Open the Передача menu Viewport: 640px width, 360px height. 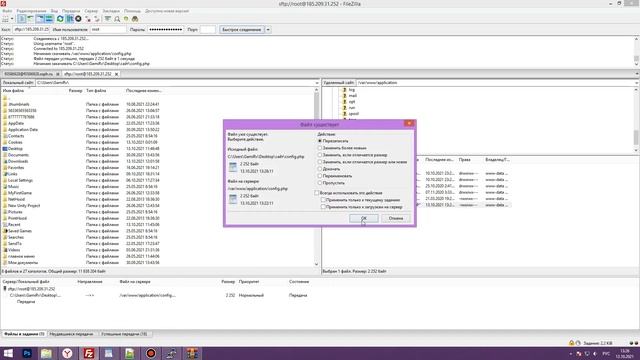click(x=71, y=11)
